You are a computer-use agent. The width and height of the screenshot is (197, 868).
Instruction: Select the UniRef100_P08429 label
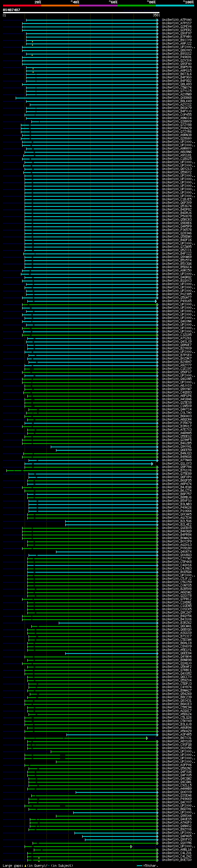click(x=176, y=128)
